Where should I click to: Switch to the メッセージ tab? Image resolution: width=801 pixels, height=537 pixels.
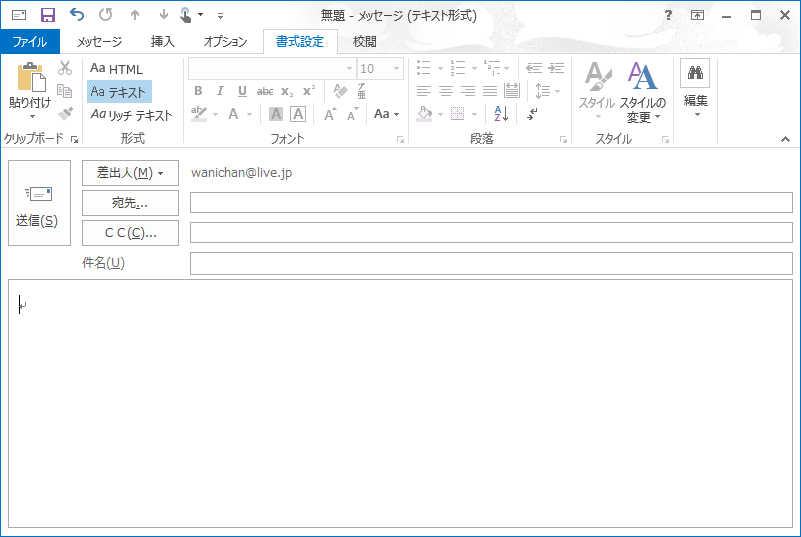[99, 41]
